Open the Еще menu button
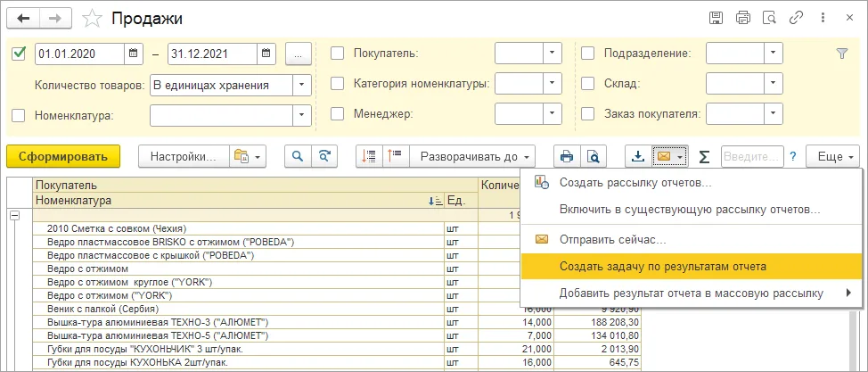Image resolution: width=868 pixels, height=372 pixels. (x=833, y=157)
